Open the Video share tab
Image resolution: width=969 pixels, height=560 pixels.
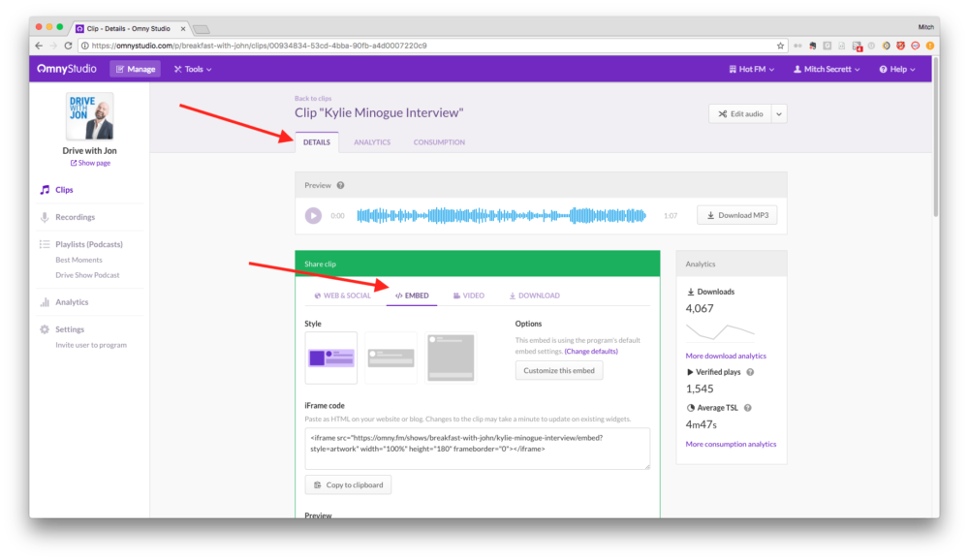point(469,296)
